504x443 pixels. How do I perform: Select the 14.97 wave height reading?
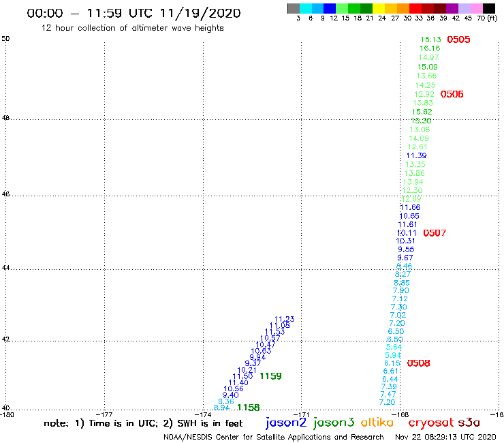(x=428, y=57)
